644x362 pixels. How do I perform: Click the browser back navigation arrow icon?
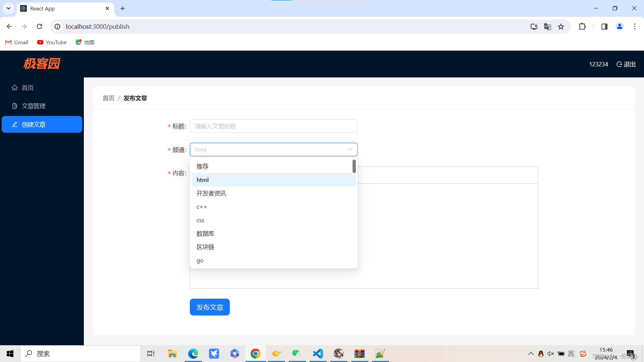[10, 26]
